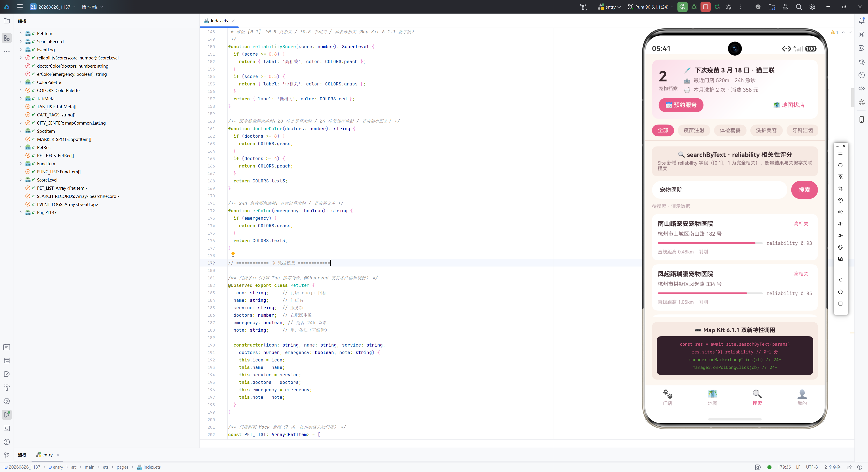Open the Pura 90 device dropdown
868x472 pixels.
[x=651, y=7]
